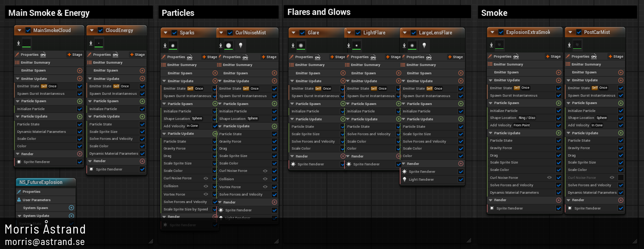This screenshot has height=249, width=644.
Task: Collapse the LightFlare emitter header arrow
Action: [x=349, y=33]
